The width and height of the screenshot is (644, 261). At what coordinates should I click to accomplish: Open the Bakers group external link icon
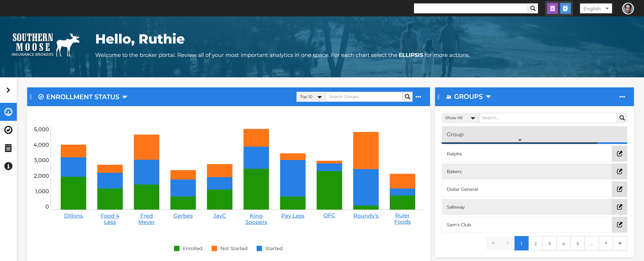pos(619,171)
